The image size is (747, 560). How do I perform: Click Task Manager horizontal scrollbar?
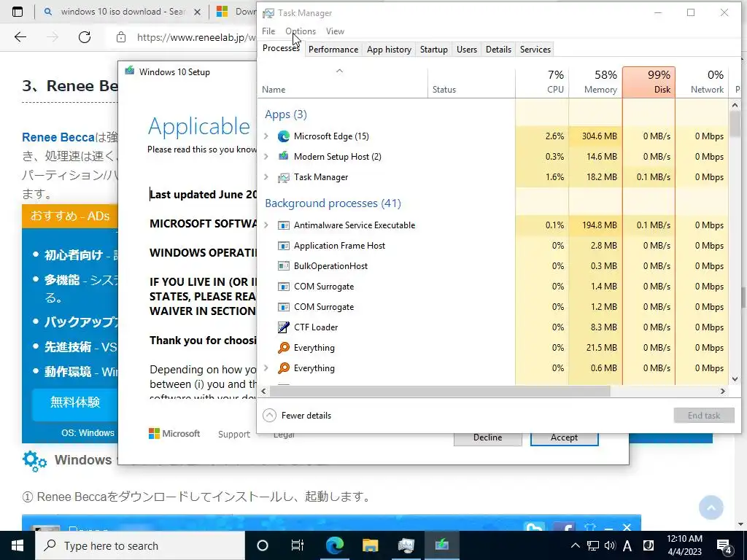click(x=440, y=391)
